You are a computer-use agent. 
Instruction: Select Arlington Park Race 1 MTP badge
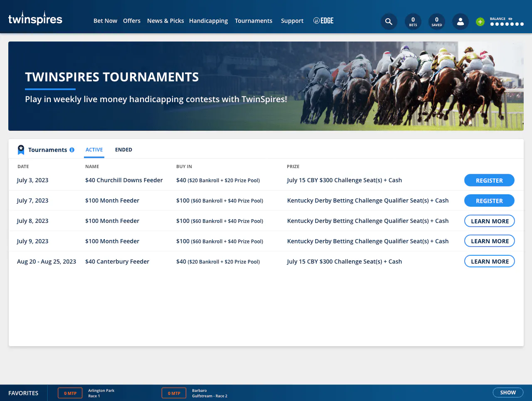(x=70, y=393)
